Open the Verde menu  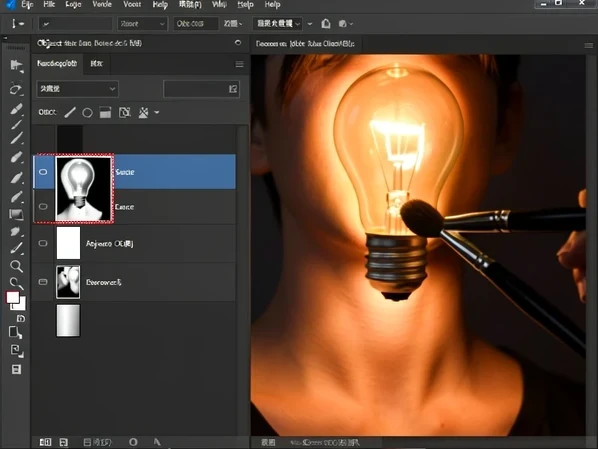(x=102, y=5)
